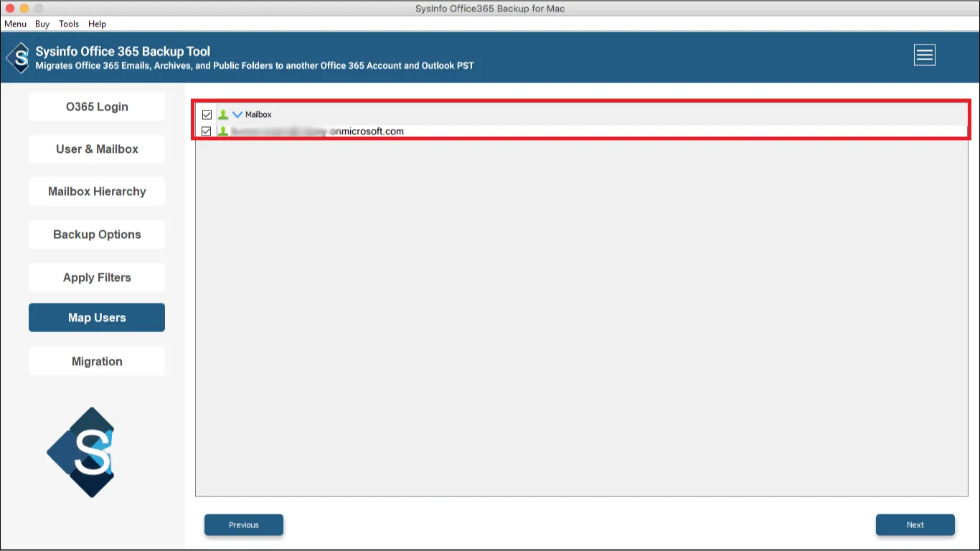The width and height of the screenshot is (980, 551).
Task: Uncheck the onmicrosoft.com account checkbox
Action: point(207,131)
